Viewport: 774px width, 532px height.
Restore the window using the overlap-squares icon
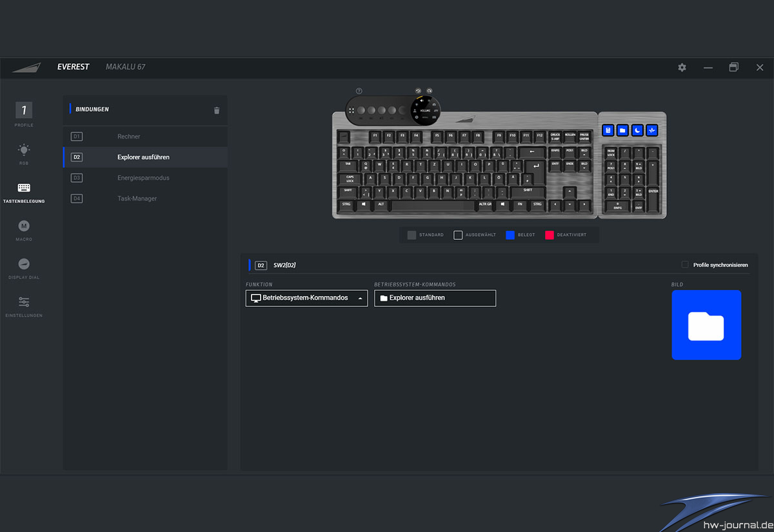point(734,68)
